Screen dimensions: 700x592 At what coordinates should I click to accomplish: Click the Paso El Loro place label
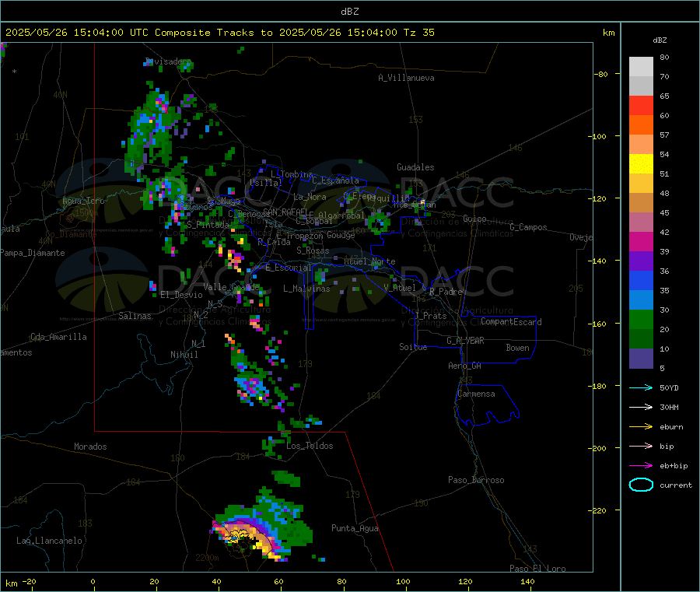(537, 569)
